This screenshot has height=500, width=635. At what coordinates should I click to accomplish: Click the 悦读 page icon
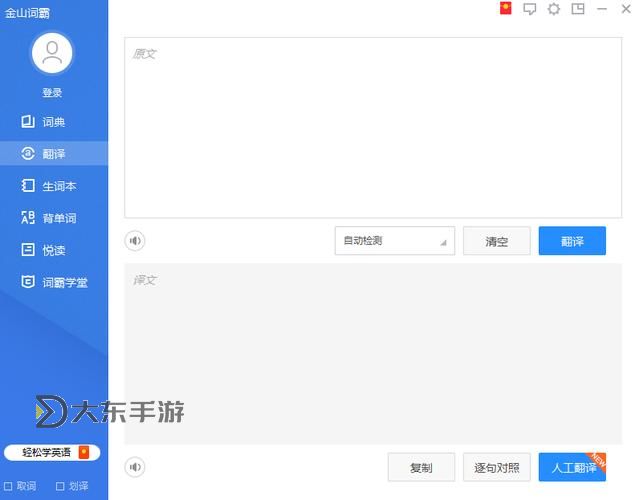tap(28, 249)
